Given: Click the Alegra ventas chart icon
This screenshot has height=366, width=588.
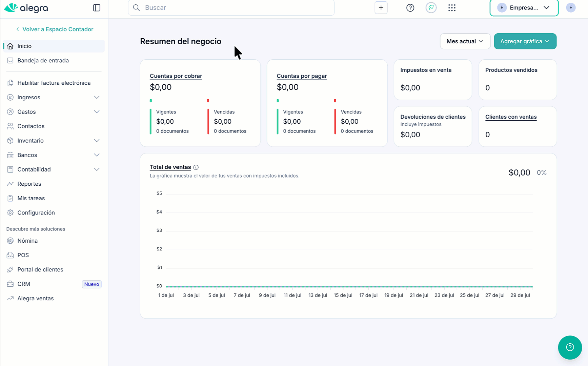Looking at the screenshot, I should tap(11, 298).
